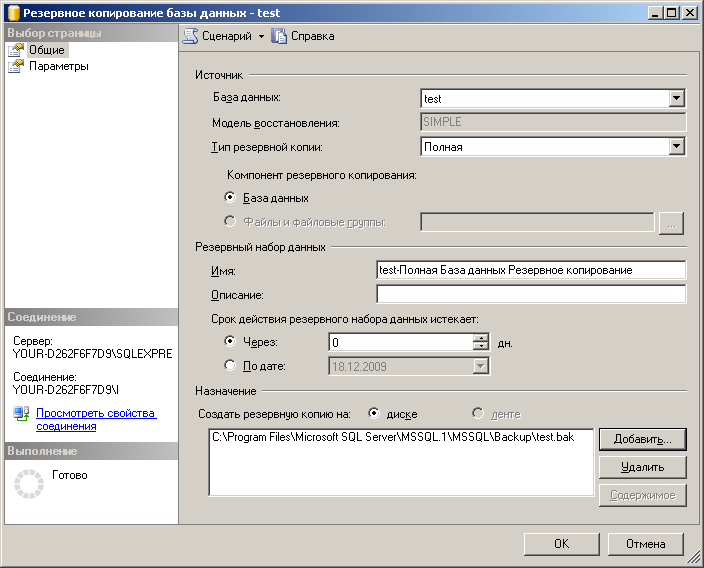Click the Параметры page icon
The image size is (704, 568).
(16, 66)
